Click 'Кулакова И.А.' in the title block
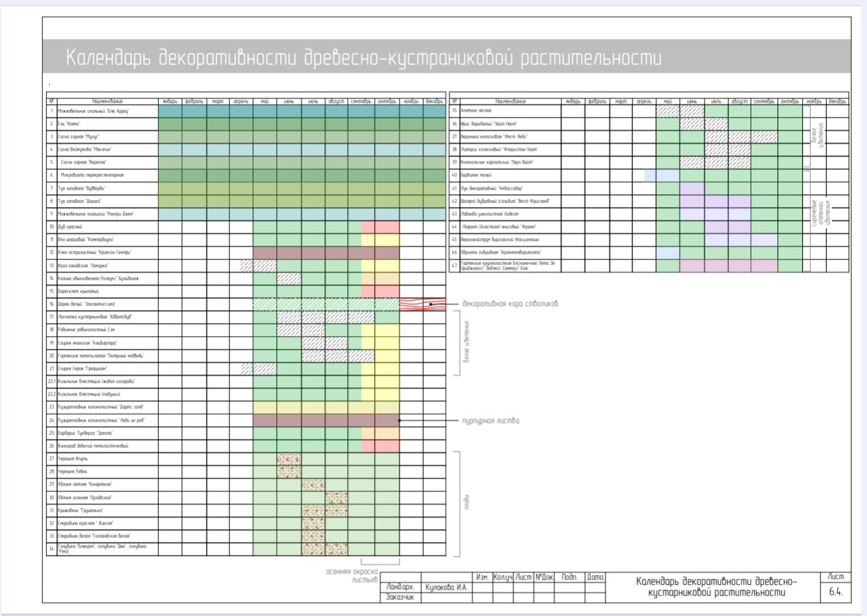This screenshot has height=616, width=867. (x=446, y=587)
